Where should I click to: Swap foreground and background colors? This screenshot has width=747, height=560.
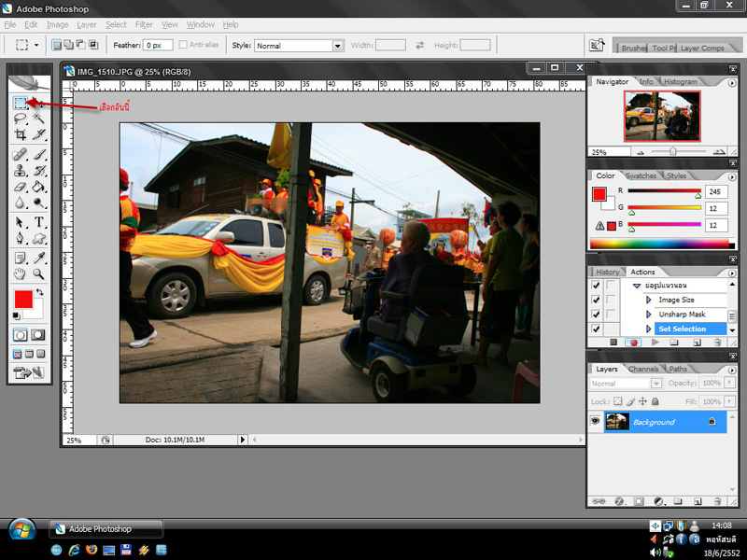tap(40, 292)
